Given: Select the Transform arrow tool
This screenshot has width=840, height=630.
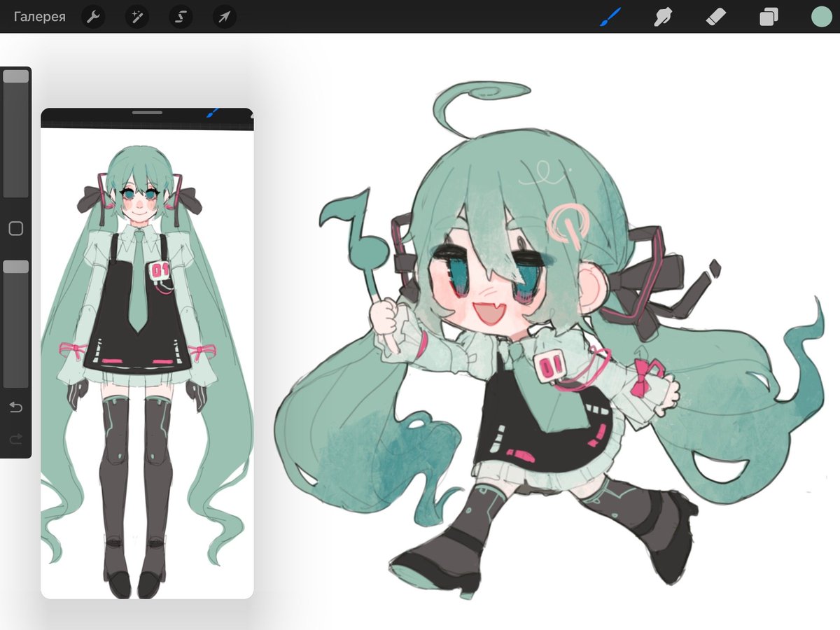Looking at the screenshot, I should (224, 17).
